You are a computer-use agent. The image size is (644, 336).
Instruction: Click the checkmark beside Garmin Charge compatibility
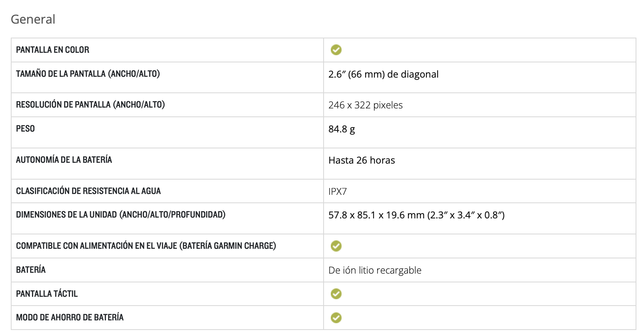pos(336,246)
